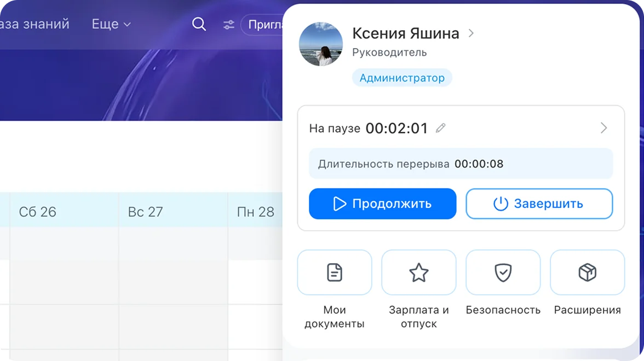Click the Зарплата и отпуск label

[419, 317]
